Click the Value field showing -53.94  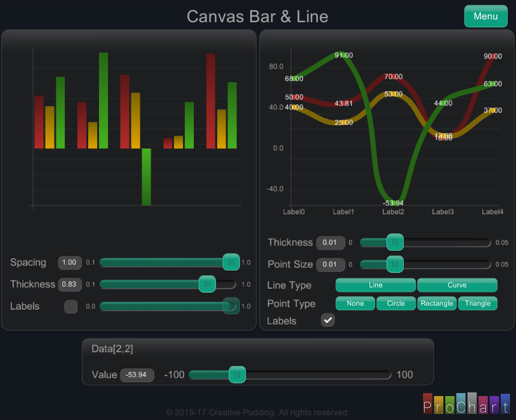[x=137, y=375]
